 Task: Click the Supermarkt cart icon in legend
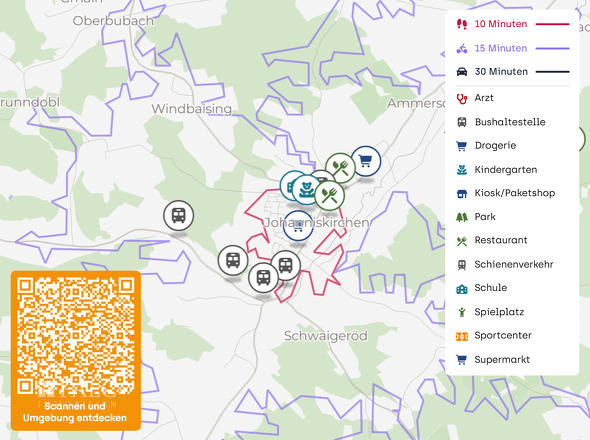tap(462, 359)
